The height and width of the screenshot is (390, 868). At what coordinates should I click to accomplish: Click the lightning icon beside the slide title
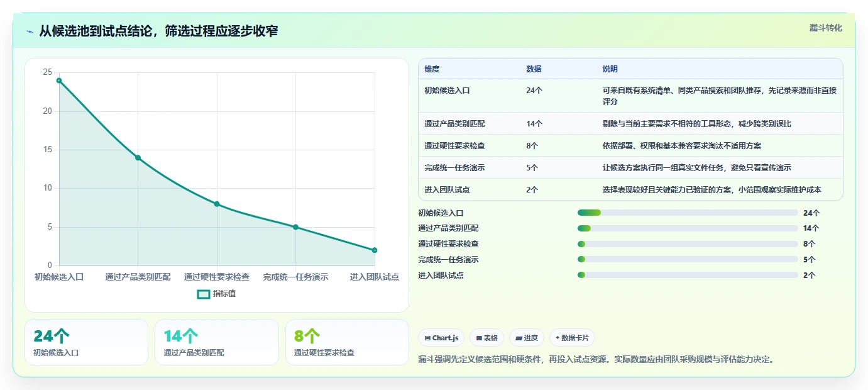coord(30,31)
